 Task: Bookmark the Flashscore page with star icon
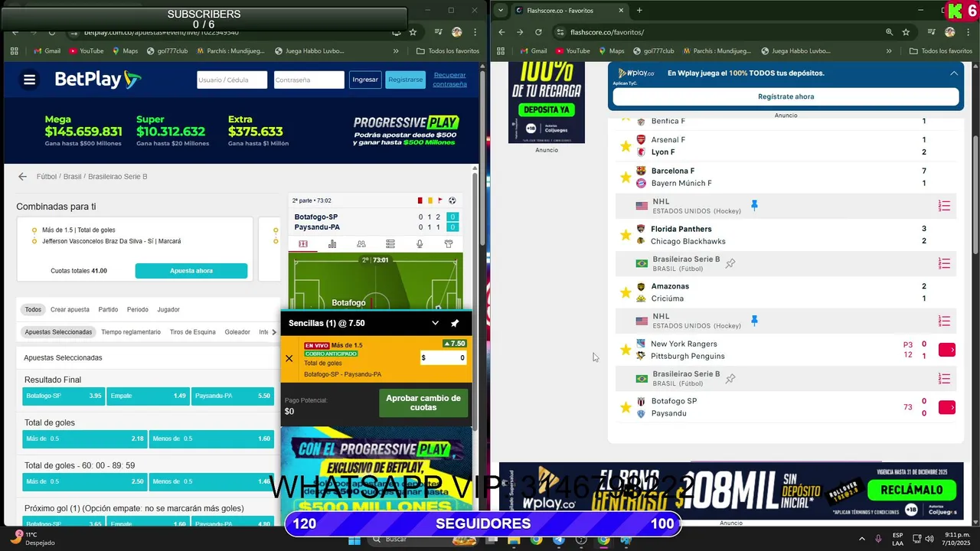pyautogui.click(x=906, y=32)
